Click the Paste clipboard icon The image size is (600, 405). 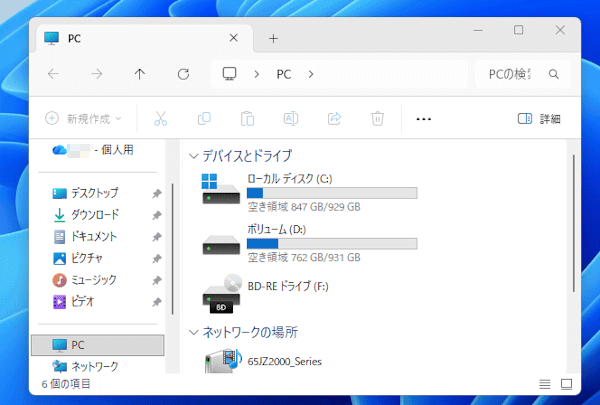[x=248, y=119]
